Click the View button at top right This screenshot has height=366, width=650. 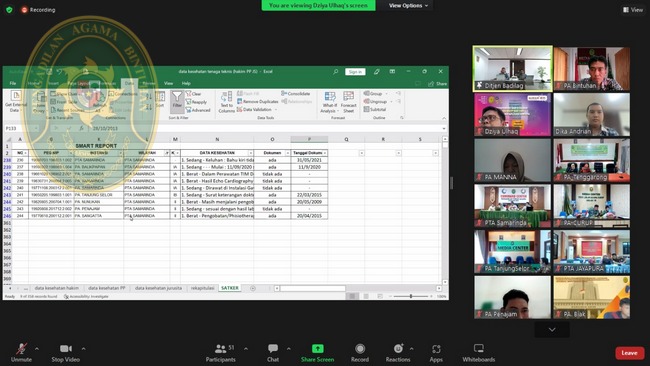pos(633,10)
